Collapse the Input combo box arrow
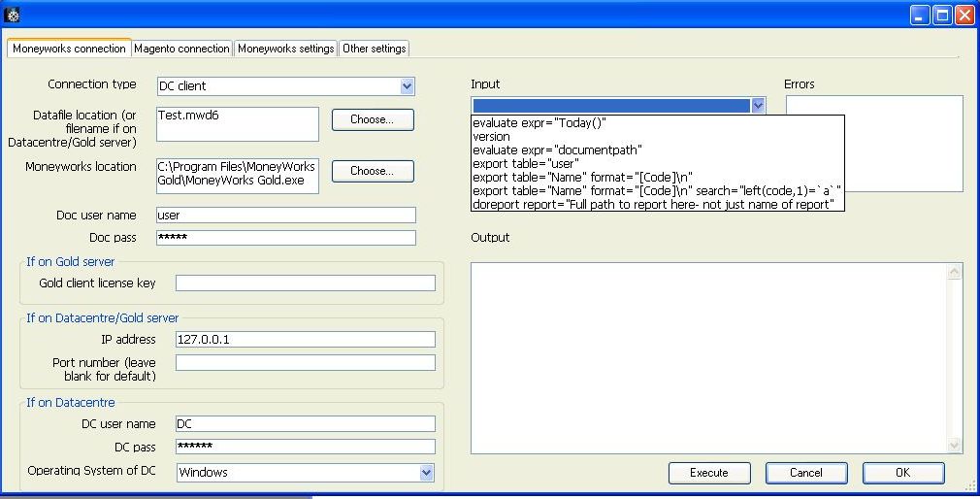Image resolution: width=980 pixels, height=499 pixels. 758,106
